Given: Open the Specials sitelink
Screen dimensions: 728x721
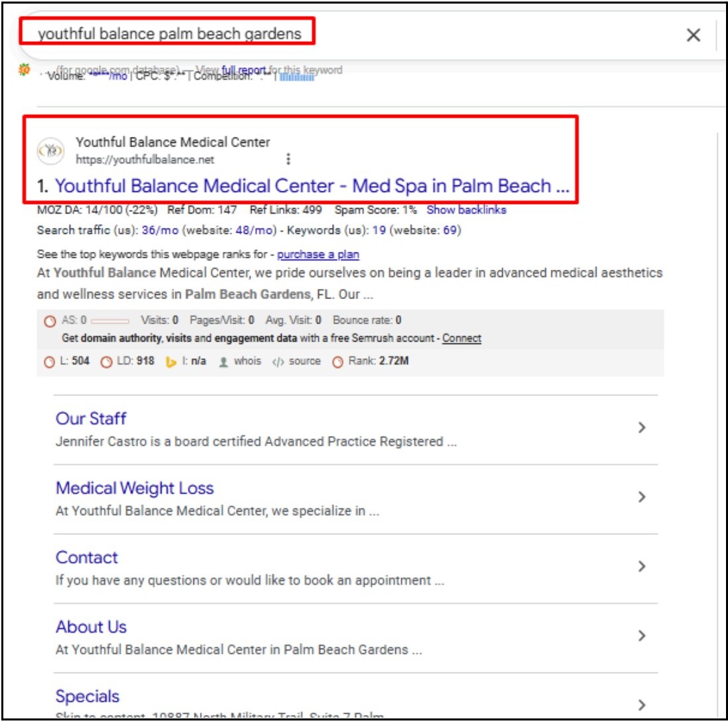Looking at the screenshot, I should [x=87, y=696].
